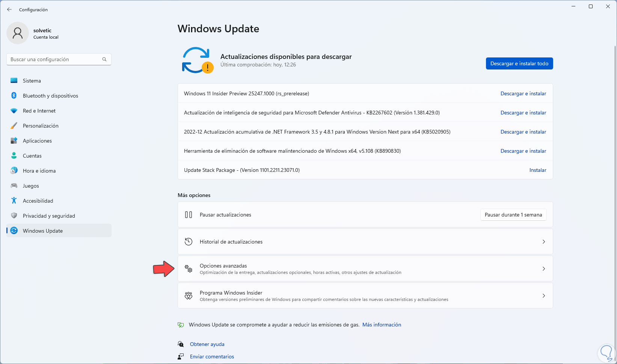This screenshot has width=617, height=364.
Task: Click the Hora e idioma icon
Action: [x=14, y=171]
